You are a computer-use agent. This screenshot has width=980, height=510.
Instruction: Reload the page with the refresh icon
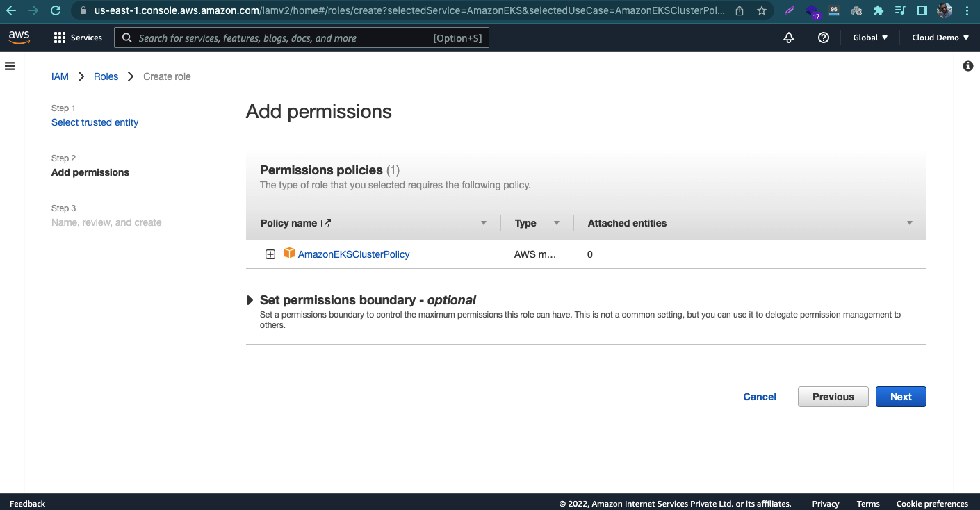click(x=56, y=10)
